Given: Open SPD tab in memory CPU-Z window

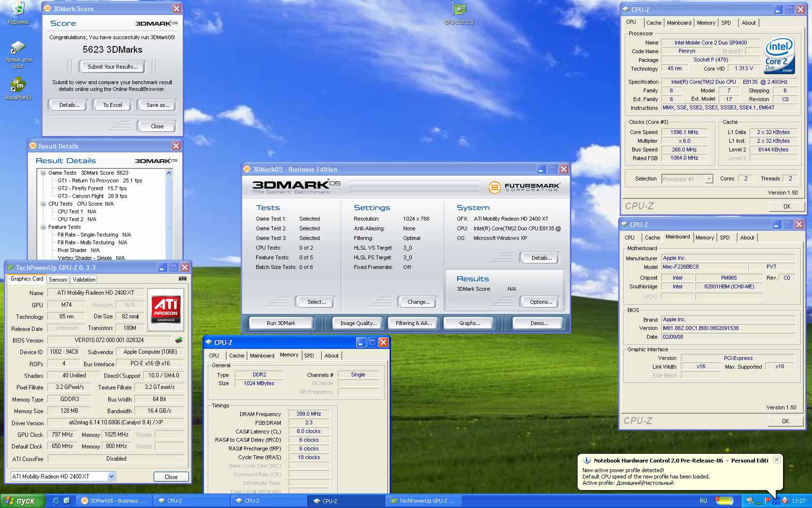Looking at the screenshot, I should pos(309,356).
